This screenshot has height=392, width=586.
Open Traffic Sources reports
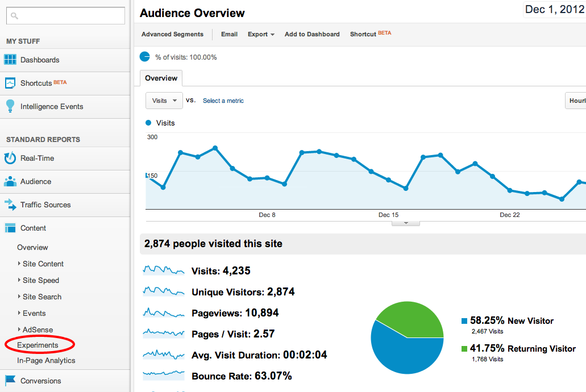point(65,205)
